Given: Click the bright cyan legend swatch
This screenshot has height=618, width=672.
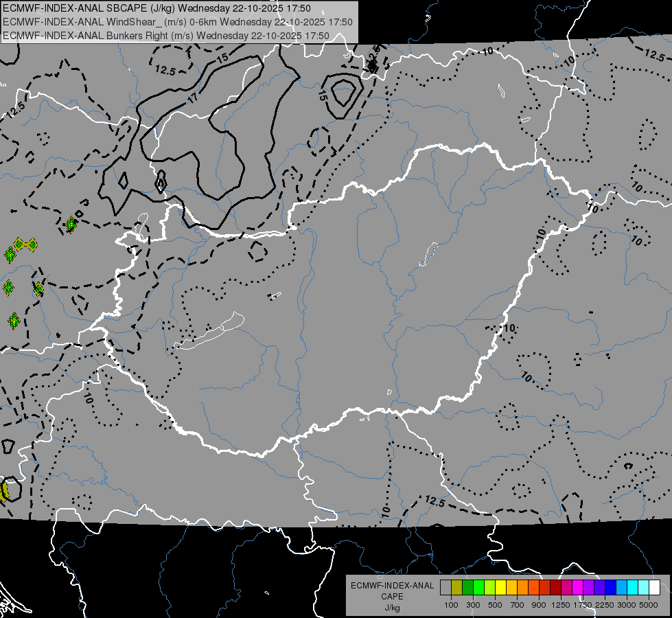Looking at the screenshot, I should [x=632, y=587].
